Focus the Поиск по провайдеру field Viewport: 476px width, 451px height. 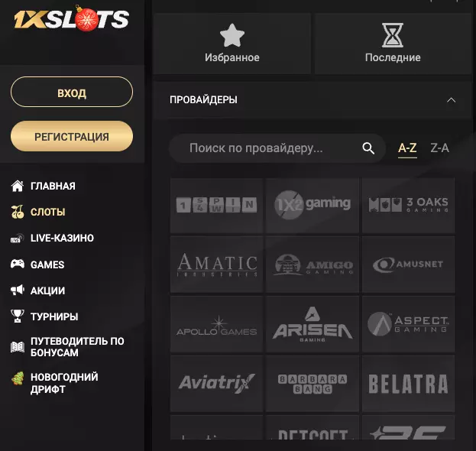[277, 148]
